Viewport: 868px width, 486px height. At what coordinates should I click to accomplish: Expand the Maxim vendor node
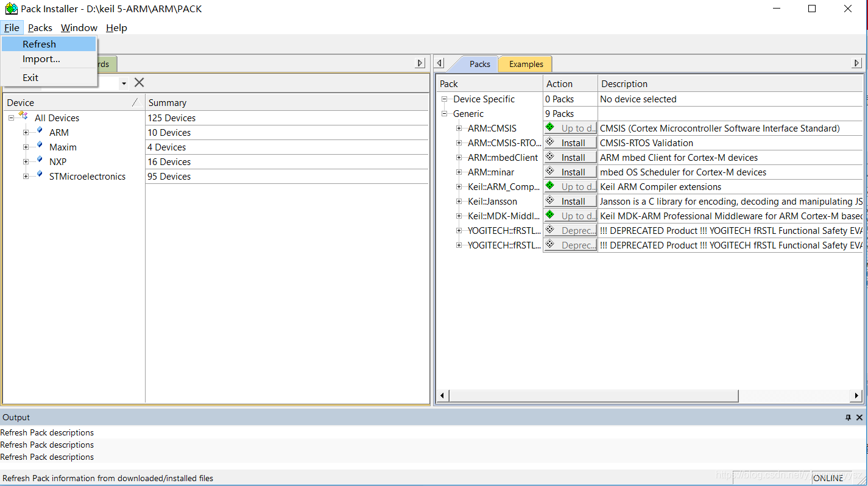click(26, 147)
